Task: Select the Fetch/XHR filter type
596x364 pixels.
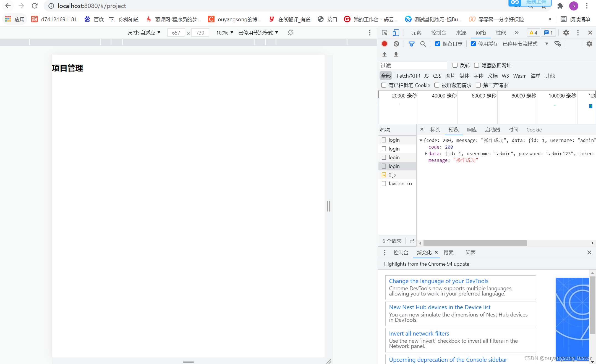Action: pos(408,76)
